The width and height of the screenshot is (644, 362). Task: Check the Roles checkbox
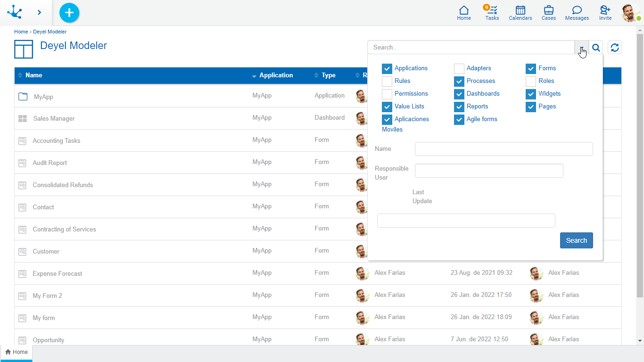(531, 82)
